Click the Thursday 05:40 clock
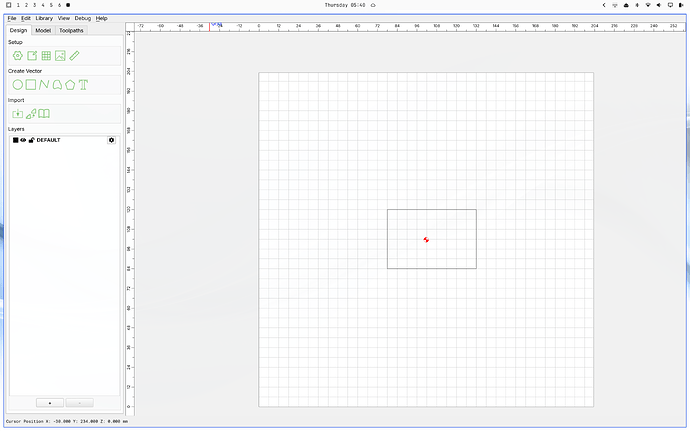Screen dimensions: 690x431 point(345,5)
